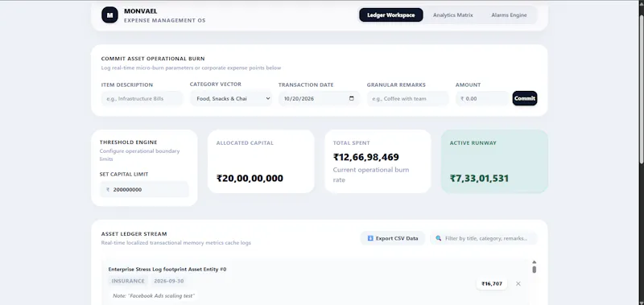Screen dimensions: 644x305
Task: Click the ledger stream scrollbar thumb
Action: coord(534,270)
